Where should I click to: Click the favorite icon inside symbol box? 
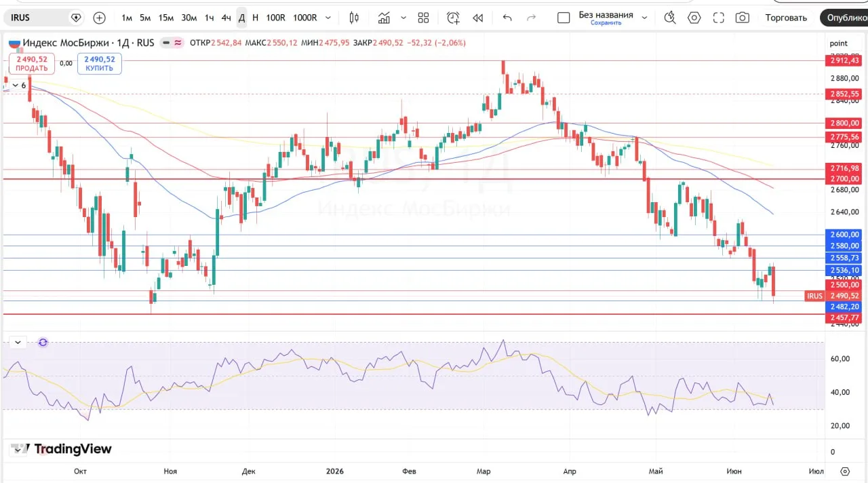(76, 18)
